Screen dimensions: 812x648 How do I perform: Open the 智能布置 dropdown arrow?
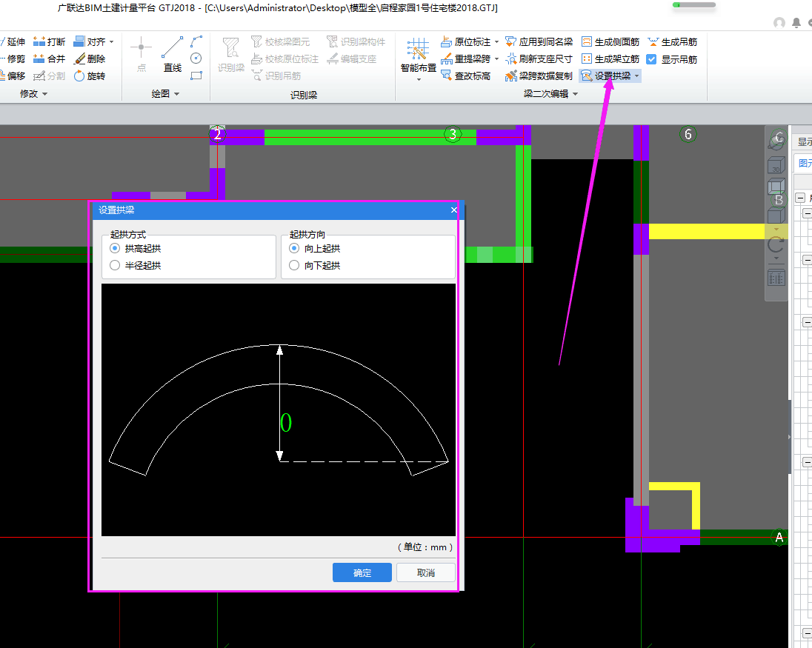pos(419,80)
